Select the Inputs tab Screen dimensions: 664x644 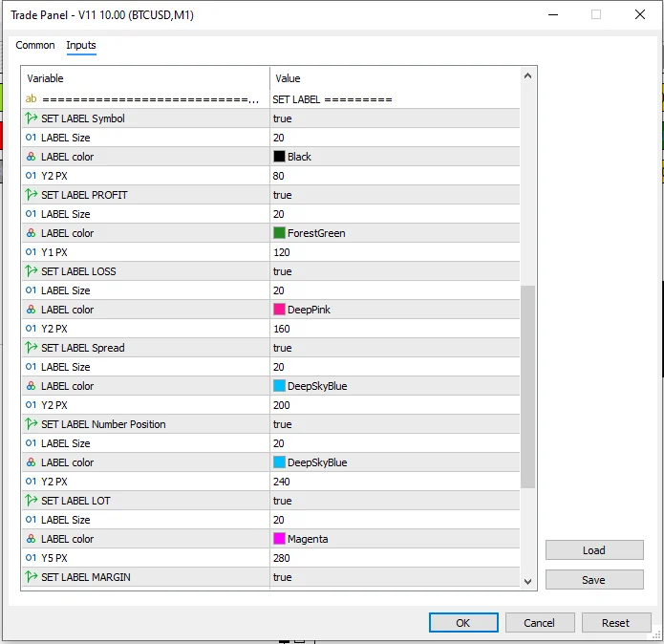point(81,45)
